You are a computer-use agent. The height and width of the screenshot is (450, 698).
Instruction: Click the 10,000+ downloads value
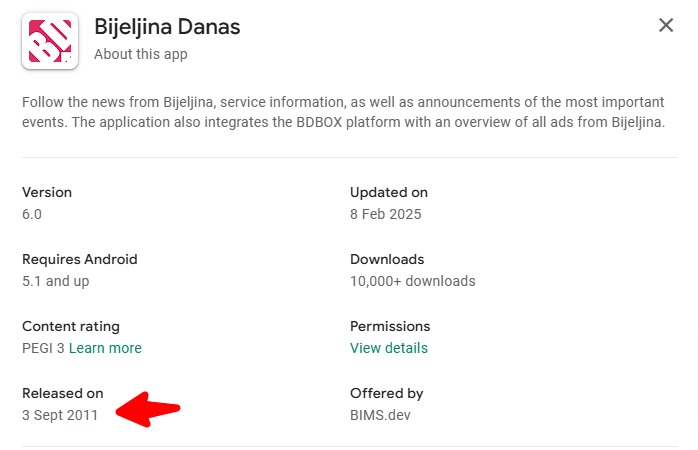point(413,281)
